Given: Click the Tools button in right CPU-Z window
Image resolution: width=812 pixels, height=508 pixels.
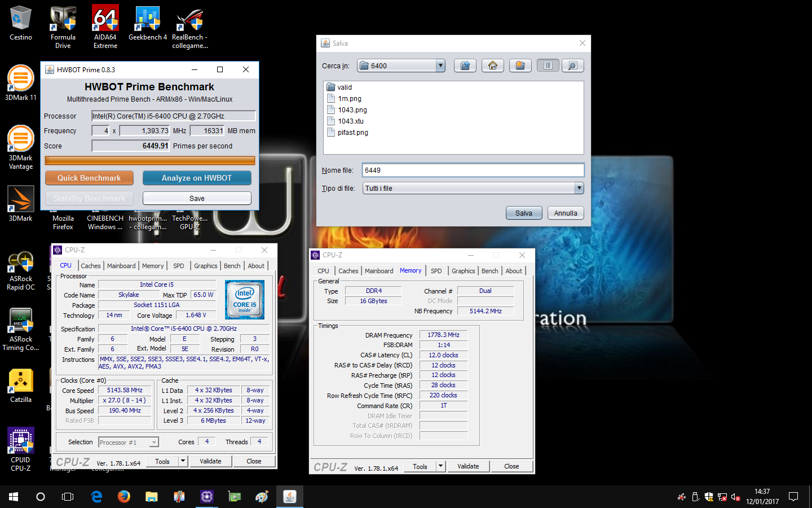Looking at the screenshot, I should (420, 466).
